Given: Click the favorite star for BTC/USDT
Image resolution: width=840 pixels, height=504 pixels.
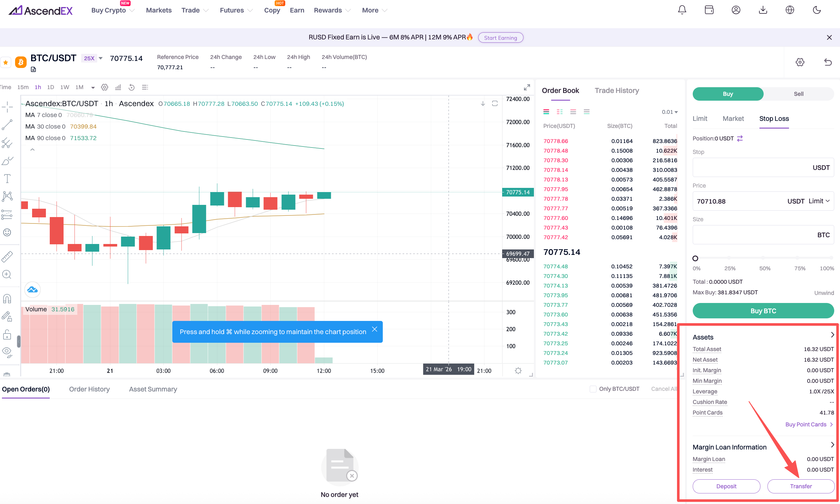Looking at the screenshot, I should pyautogui.click(x=6, y=62).
